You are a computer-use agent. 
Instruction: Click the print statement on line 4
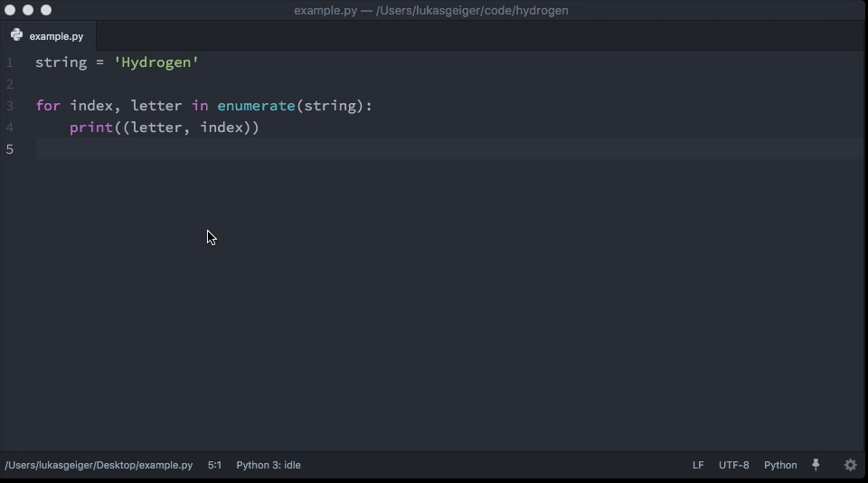[x=91, y=128]
